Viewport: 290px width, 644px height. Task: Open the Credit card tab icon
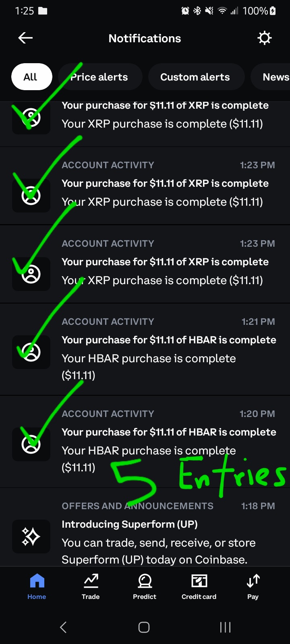[199, 581]
